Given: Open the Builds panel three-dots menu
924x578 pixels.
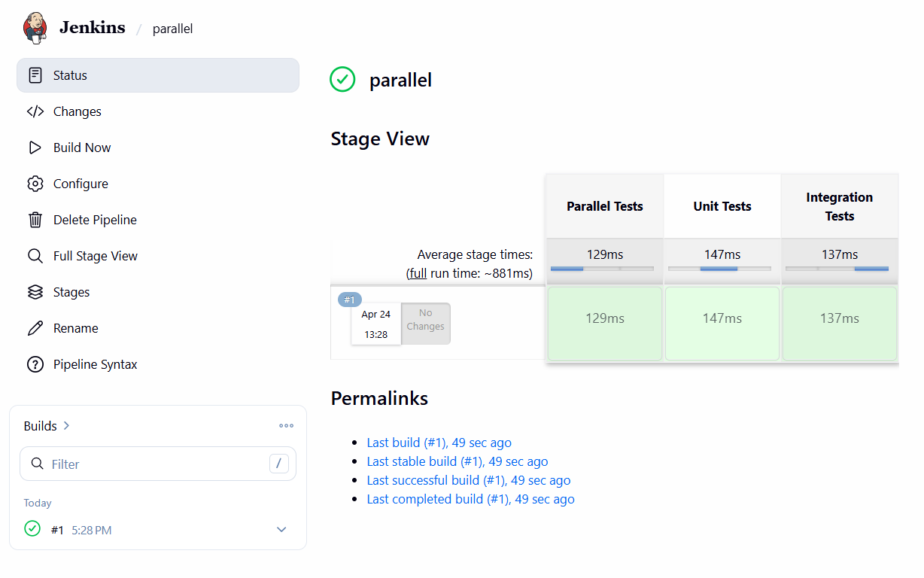Looking at the screenshot, I should point(286,425).
